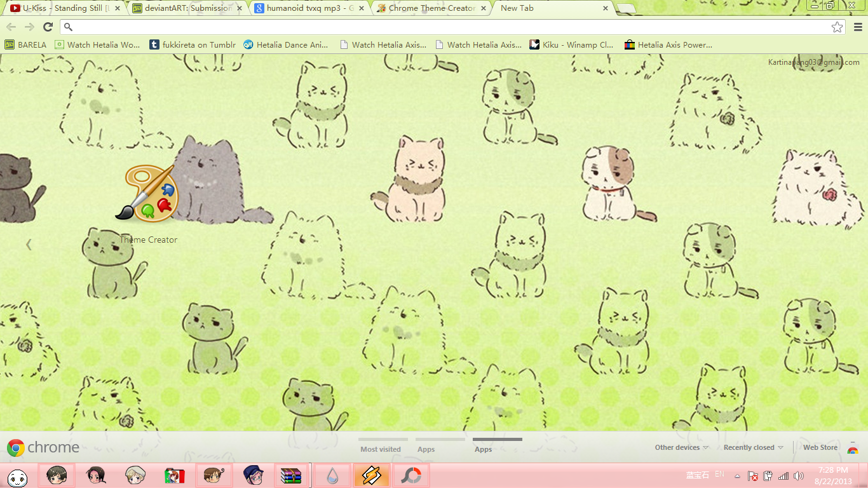Reload the current page
868x488 pixels.
click(48, 27)
